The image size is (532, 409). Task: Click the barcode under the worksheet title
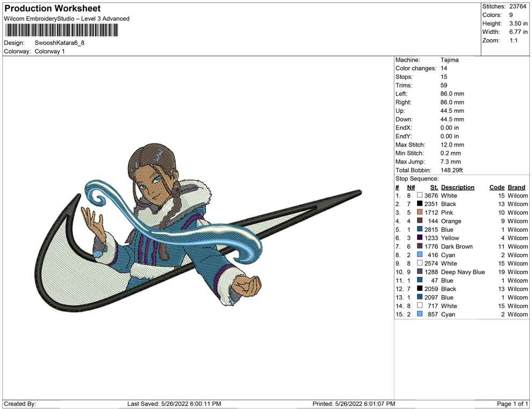[61, 31]
